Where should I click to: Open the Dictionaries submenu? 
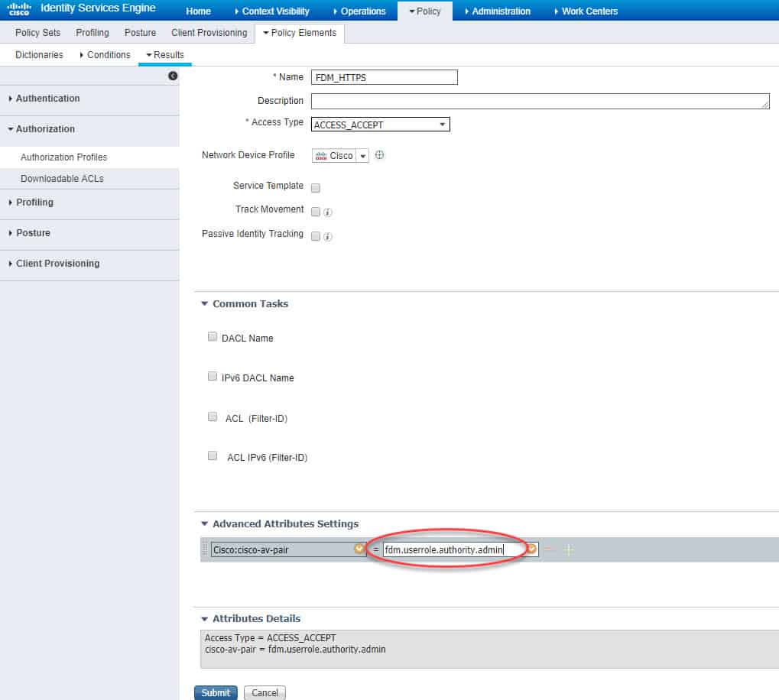click(39, 54)
